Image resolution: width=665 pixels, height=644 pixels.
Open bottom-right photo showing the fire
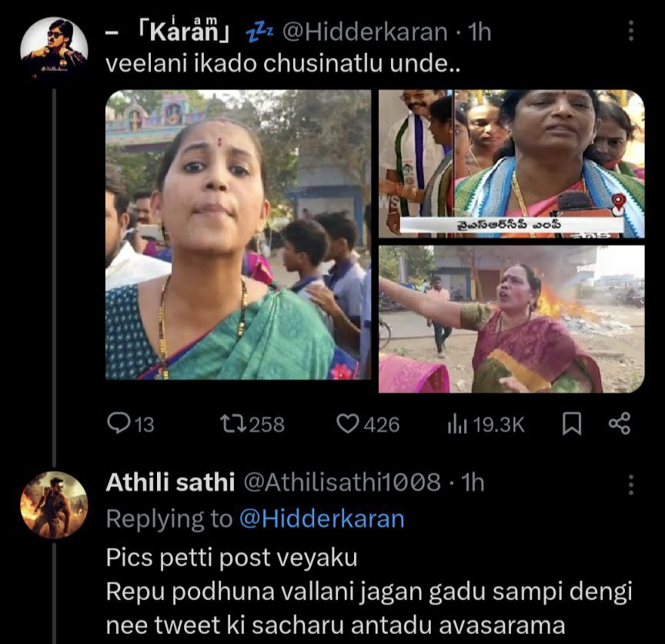[511, 319]
